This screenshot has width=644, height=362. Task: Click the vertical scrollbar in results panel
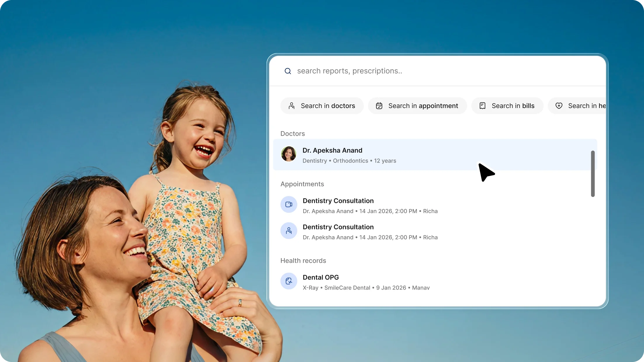pos(593,174)
